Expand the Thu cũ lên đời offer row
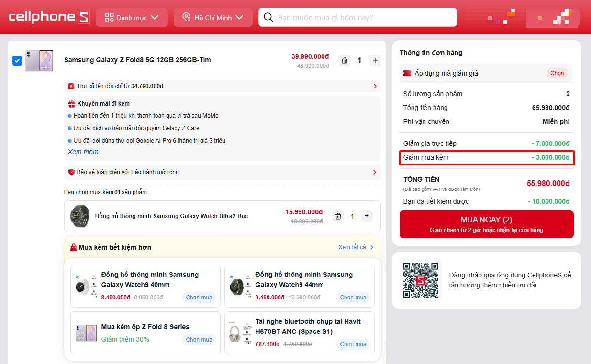The image size is (591, 364). [223, 86]
